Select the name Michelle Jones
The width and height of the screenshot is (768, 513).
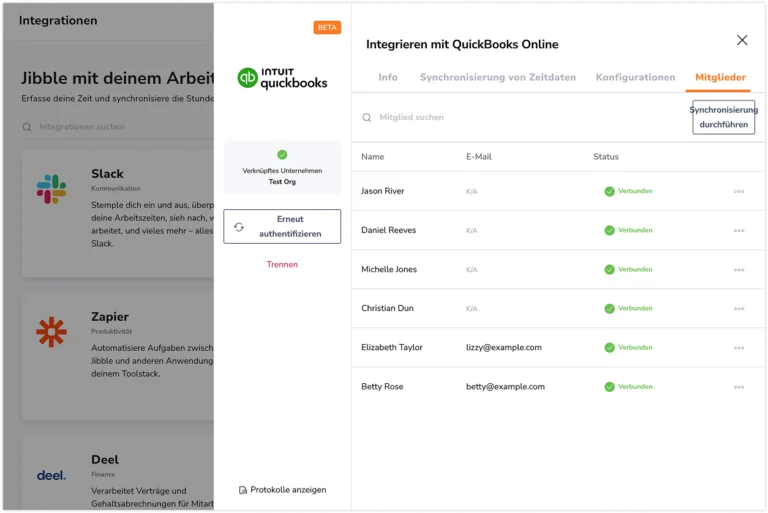click(x=389, y=269)
